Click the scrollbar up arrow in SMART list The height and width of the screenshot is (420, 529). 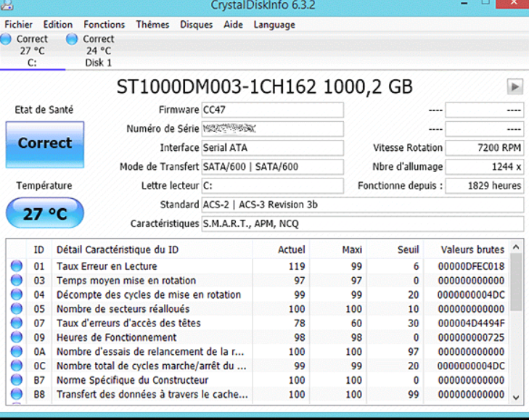pyautogui.click(x=516, y=247)
